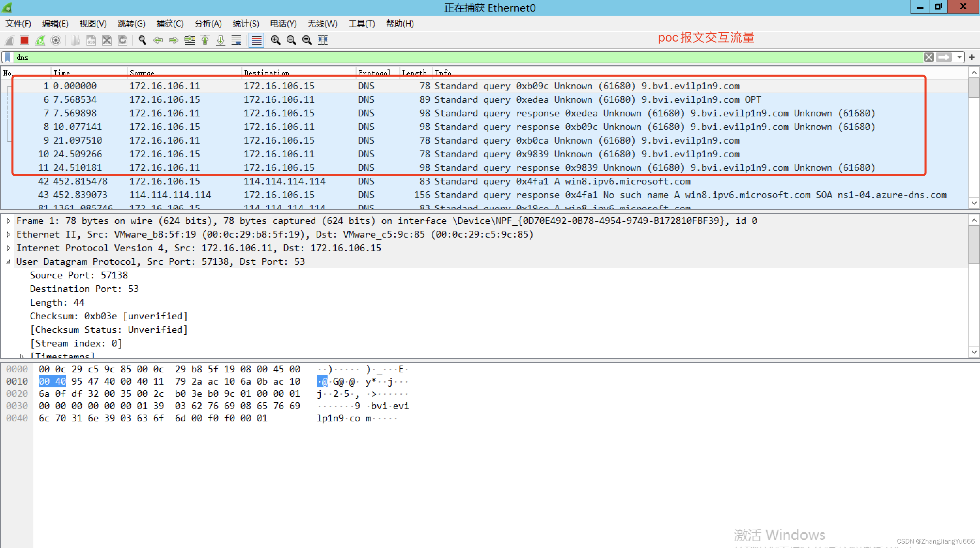Open capture options gear icon
Viewport: 980px width, 548px height.
point(56,40)
